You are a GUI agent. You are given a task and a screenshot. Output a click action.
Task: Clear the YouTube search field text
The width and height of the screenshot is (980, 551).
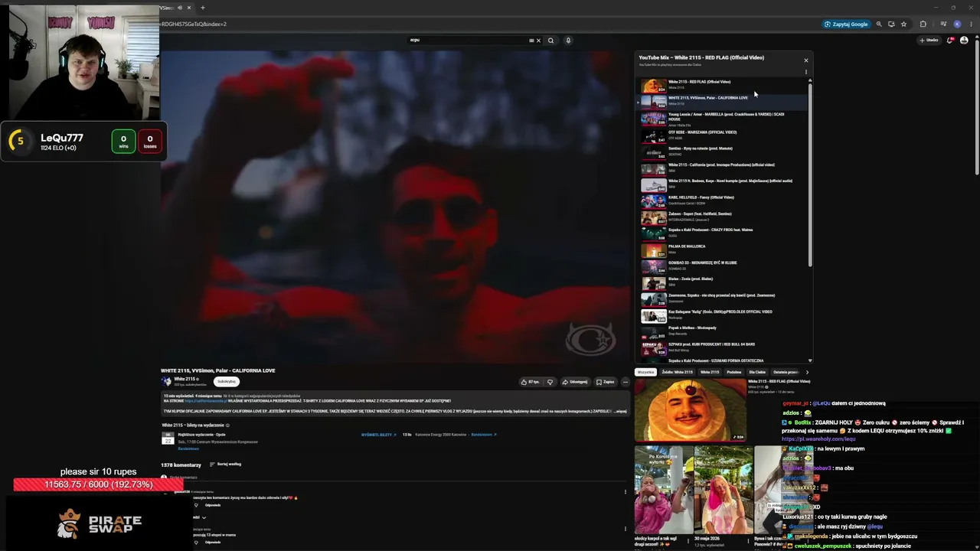[x=538, y=41]
